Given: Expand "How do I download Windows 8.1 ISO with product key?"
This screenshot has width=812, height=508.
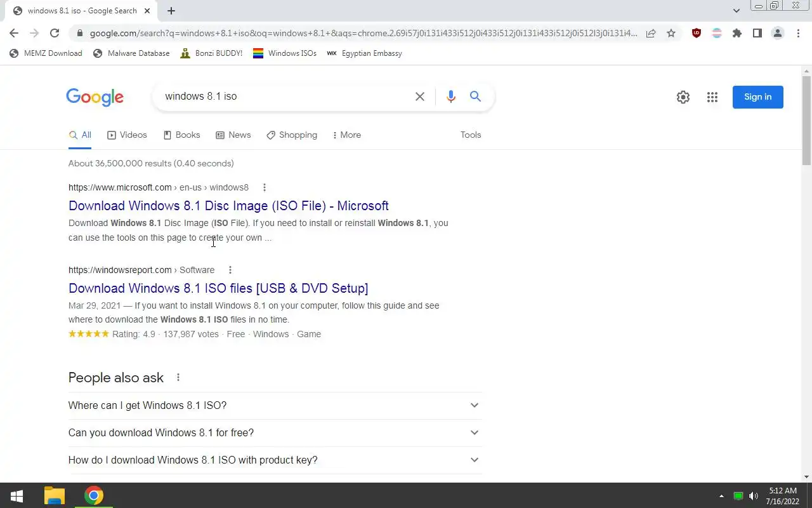Looking at the screenshot, I should click(x=275, y=460).
